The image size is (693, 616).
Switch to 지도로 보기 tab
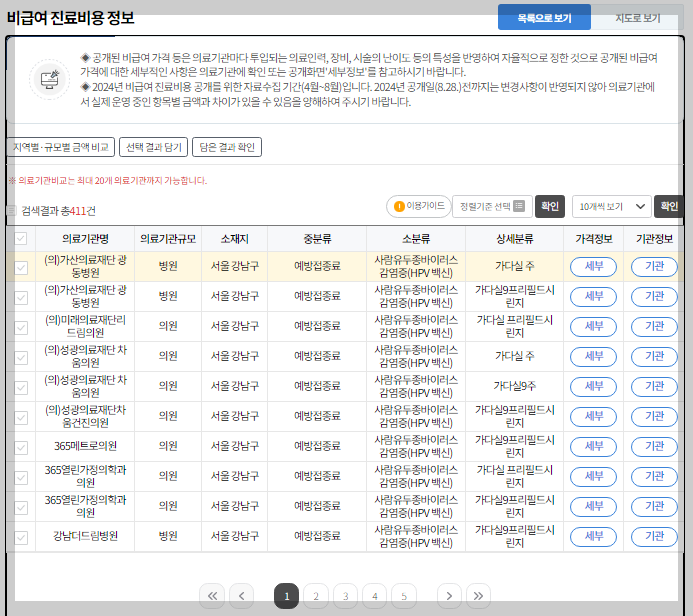tap(637, 18)
